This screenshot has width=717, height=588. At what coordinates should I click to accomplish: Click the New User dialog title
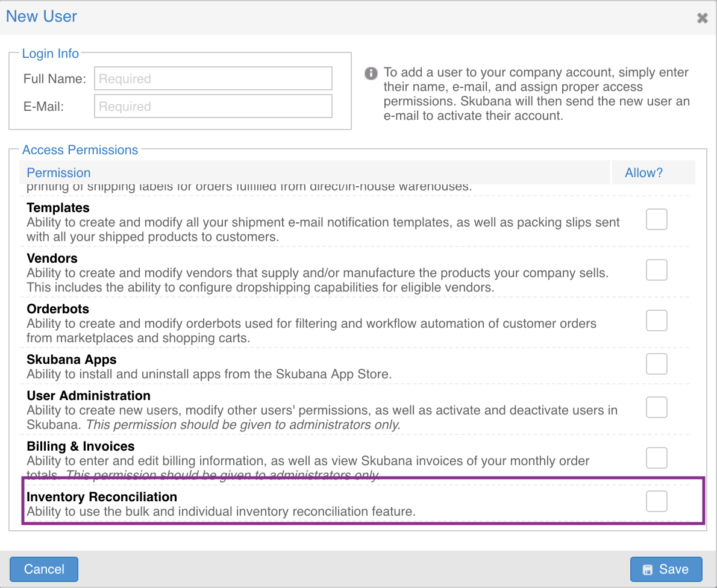tap(42, 16)
